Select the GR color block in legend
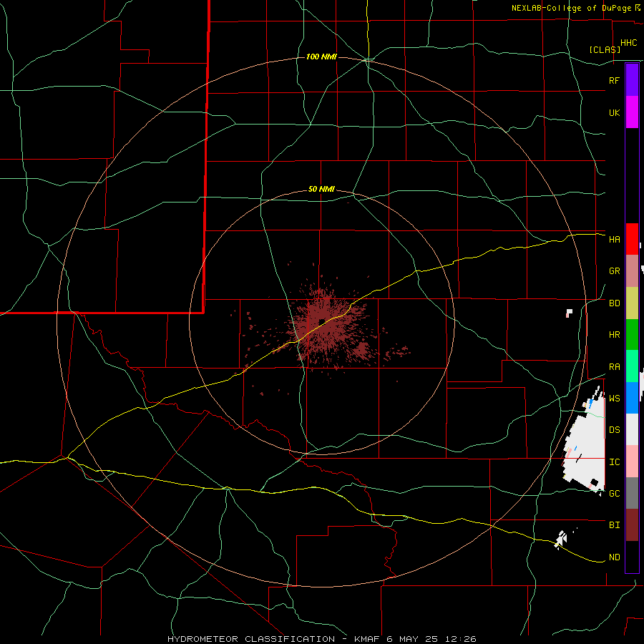Image resolution: width=644 pixels, height=644 pixels. (x=632, y=271)
